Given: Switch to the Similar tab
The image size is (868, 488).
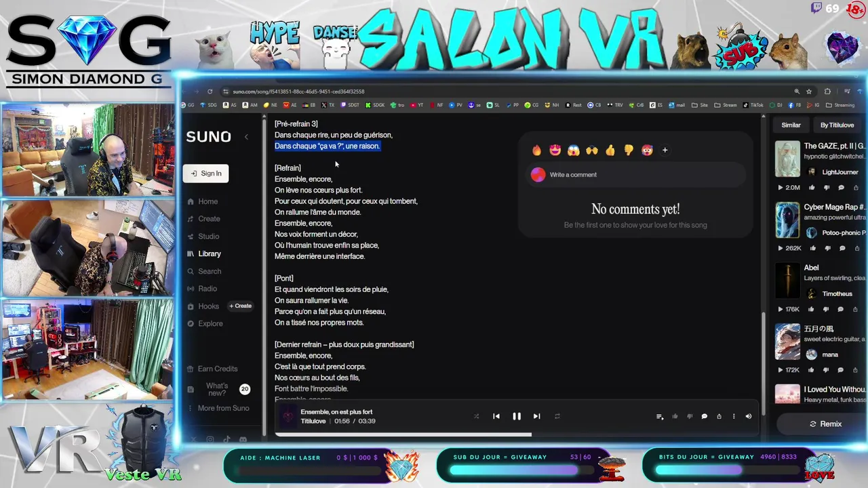Looking at the screenshot, I should point(791,125).
